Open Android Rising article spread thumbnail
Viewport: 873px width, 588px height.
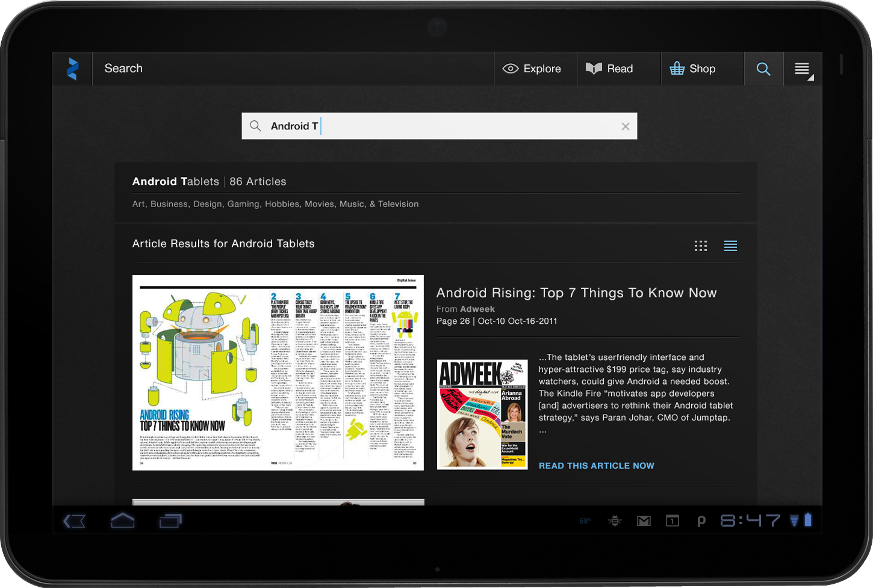(278, 373)
